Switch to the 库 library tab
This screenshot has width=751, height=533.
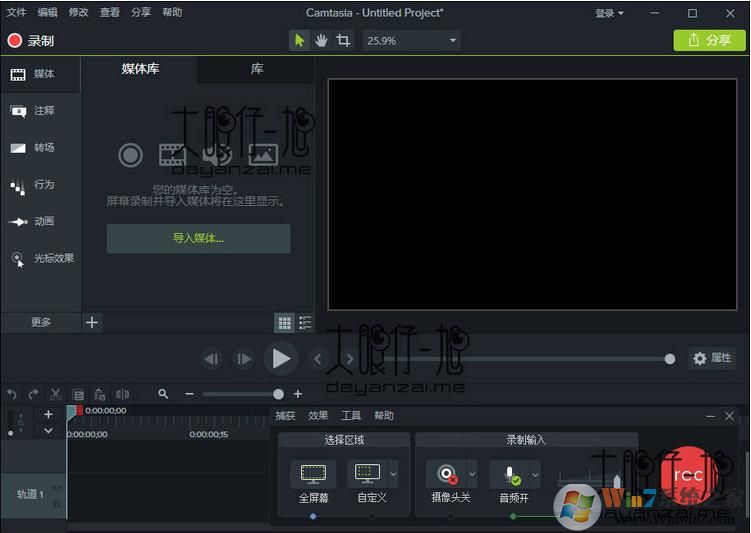[x=257, y=70]
